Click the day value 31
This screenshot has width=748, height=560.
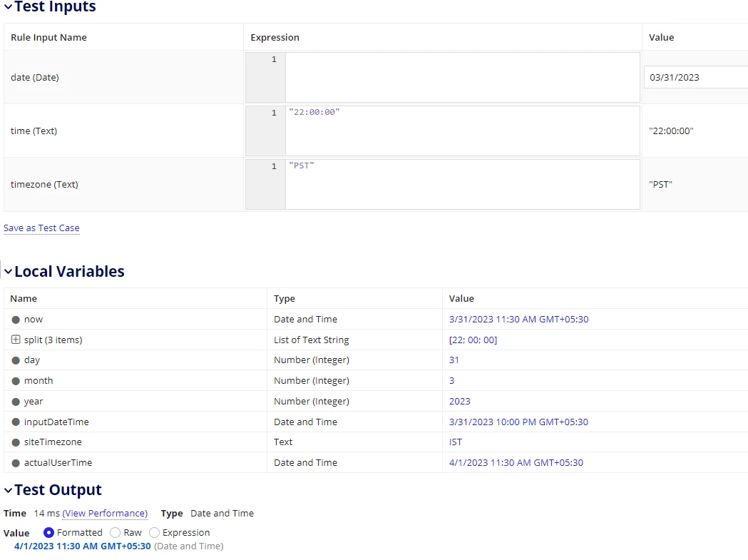click(x=454, y=360)
